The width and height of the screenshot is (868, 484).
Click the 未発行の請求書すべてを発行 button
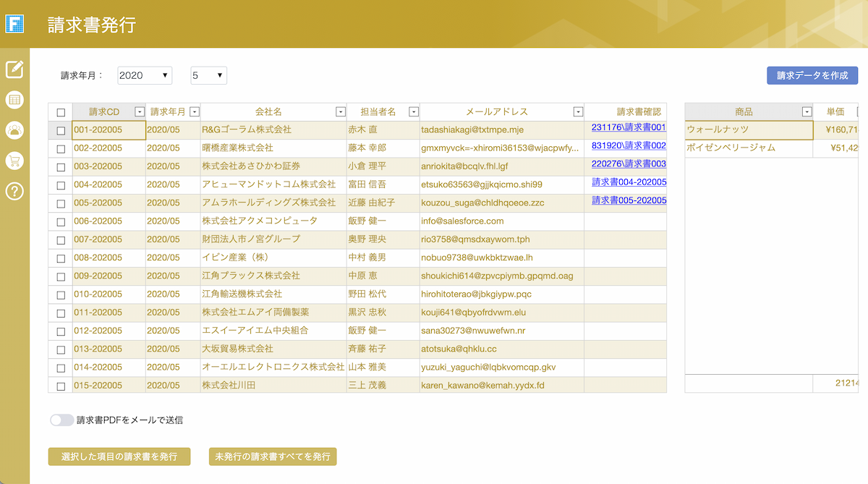click(x=272, y=457)
